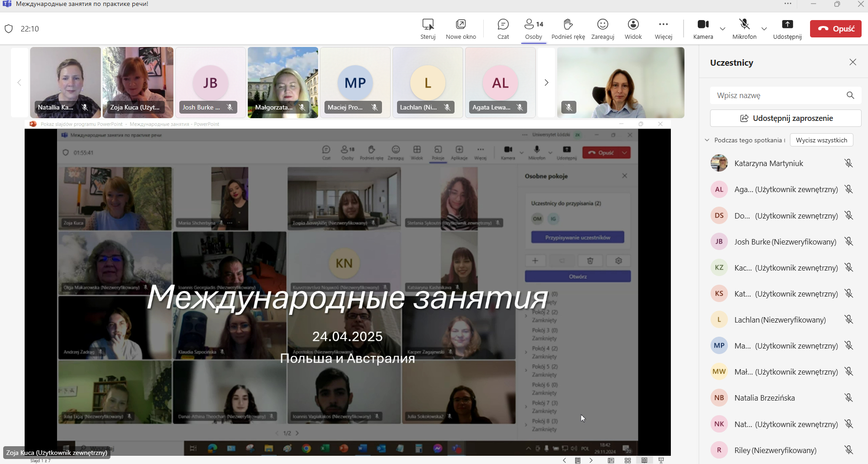Image resolution: width=868 pixels, height=464 pixels.
Task: Click Udostępnij zaproszenie button
Action: point(785,118)
